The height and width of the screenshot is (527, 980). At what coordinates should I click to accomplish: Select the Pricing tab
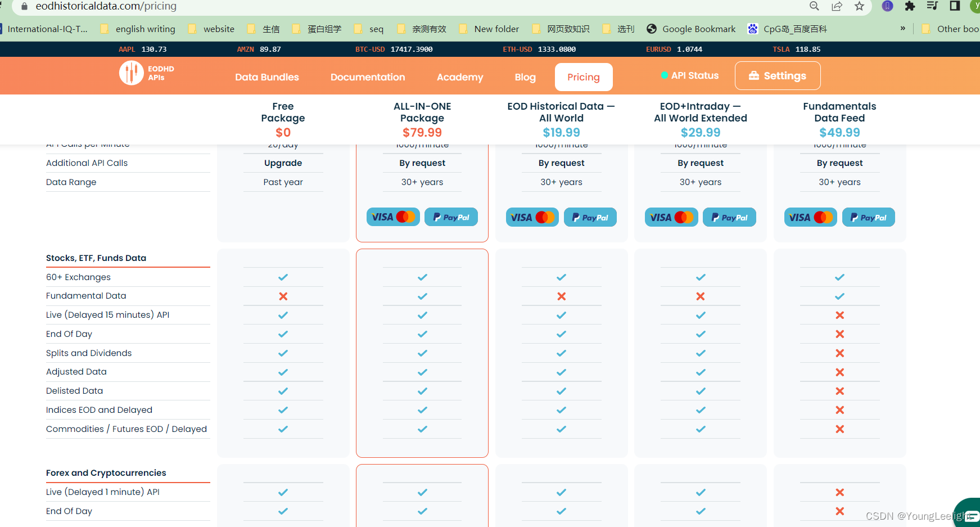pos(584,77)
